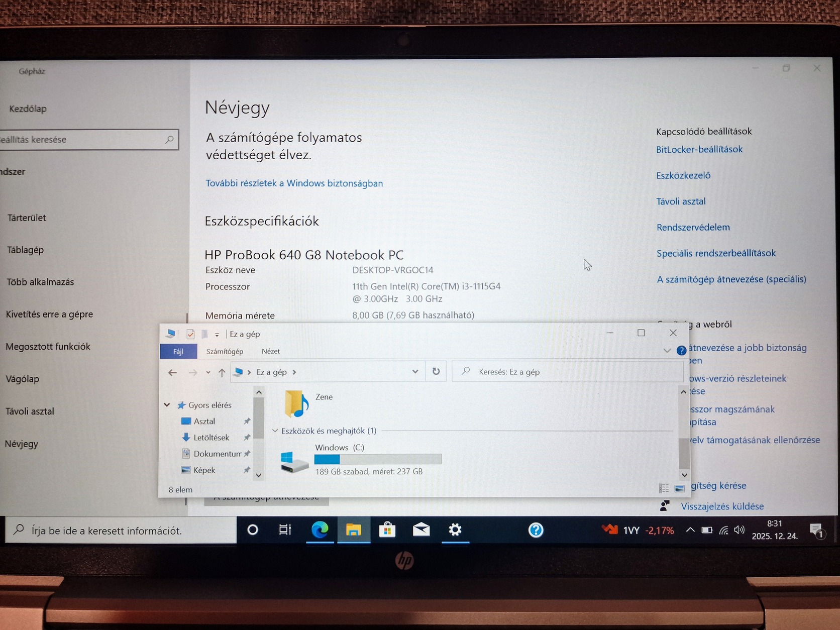This screenshot has width=840, height=630.
Task: Open the Windows (C:) drive
Action: point(362,459)
